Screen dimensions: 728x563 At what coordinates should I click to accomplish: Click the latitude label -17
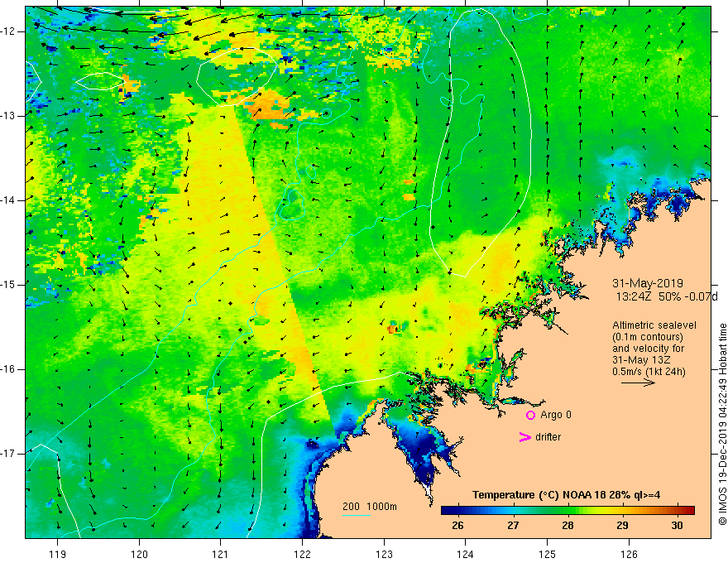8,454
